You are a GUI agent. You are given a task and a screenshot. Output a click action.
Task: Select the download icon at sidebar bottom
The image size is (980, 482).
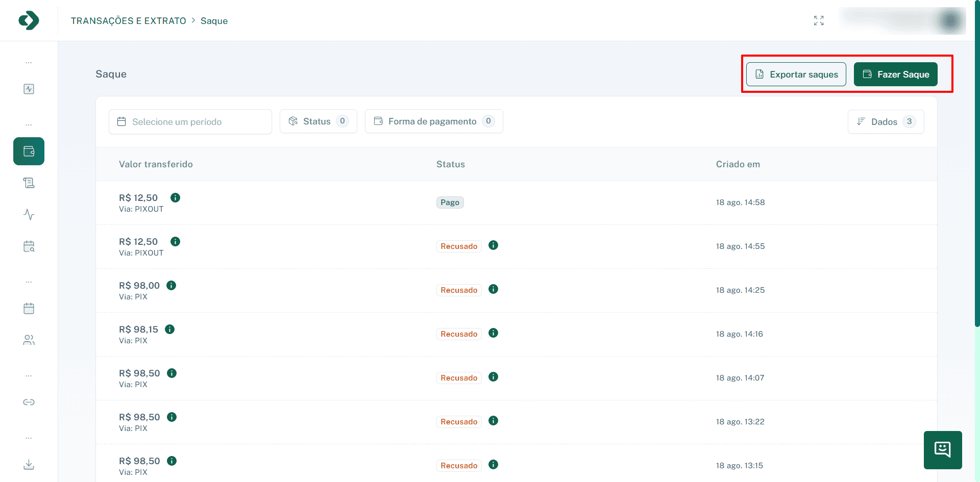29,465
